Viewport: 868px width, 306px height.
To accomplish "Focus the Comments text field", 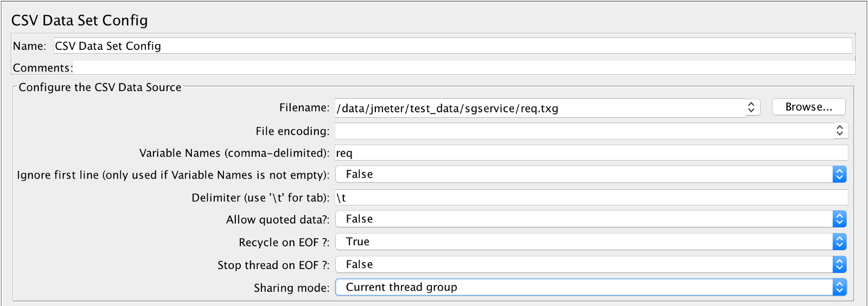I will pos(464,68).
